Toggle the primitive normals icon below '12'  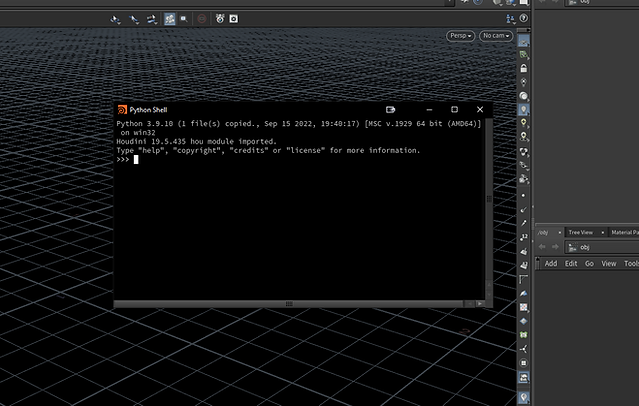(x=524, y=251)
